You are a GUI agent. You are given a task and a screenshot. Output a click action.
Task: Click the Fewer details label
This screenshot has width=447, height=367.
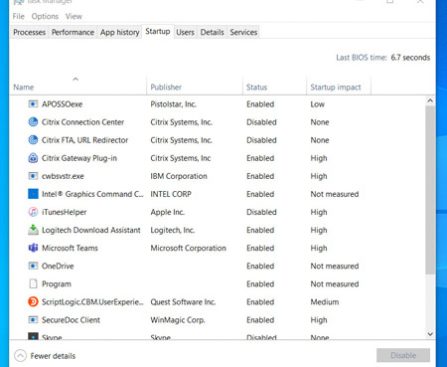[x=53, y=356]
